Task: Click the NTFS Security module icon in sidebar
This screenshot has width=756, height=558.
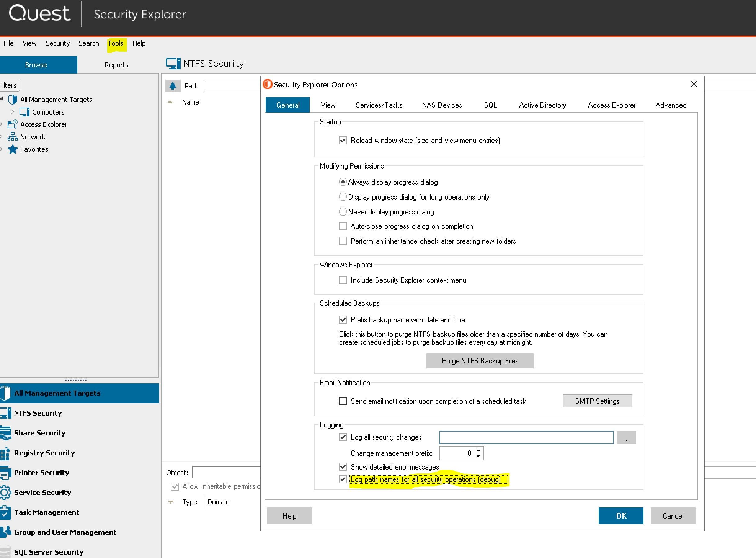Action: (x=5, y=413)
